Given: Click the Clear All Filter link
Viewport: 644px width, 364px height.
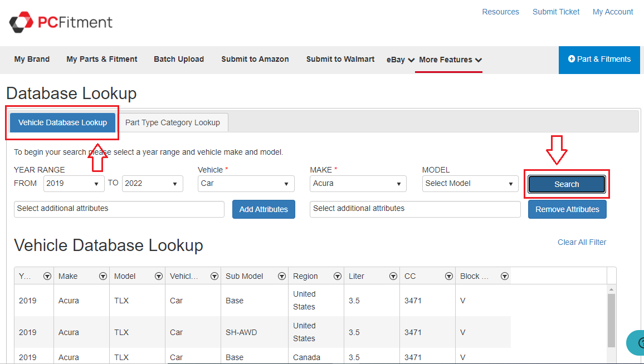Looking at the screenshot, I should tap(582, 242).
